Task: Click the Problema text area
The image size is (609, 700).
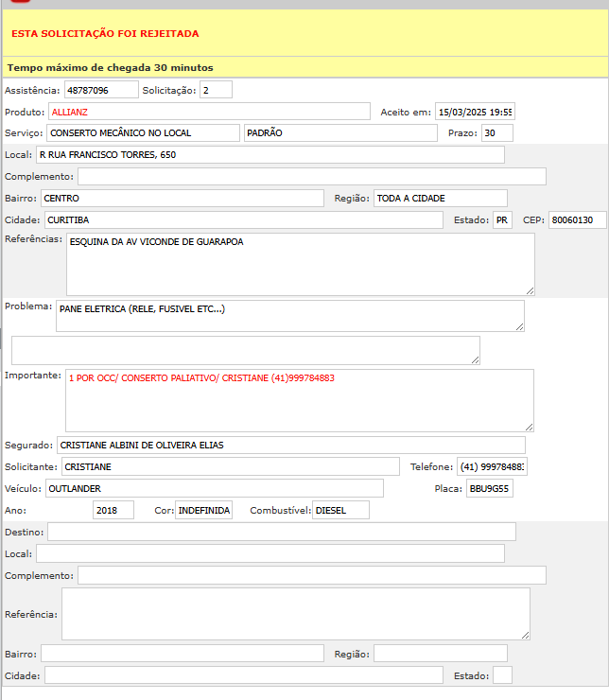Action: tap(289, 316)
